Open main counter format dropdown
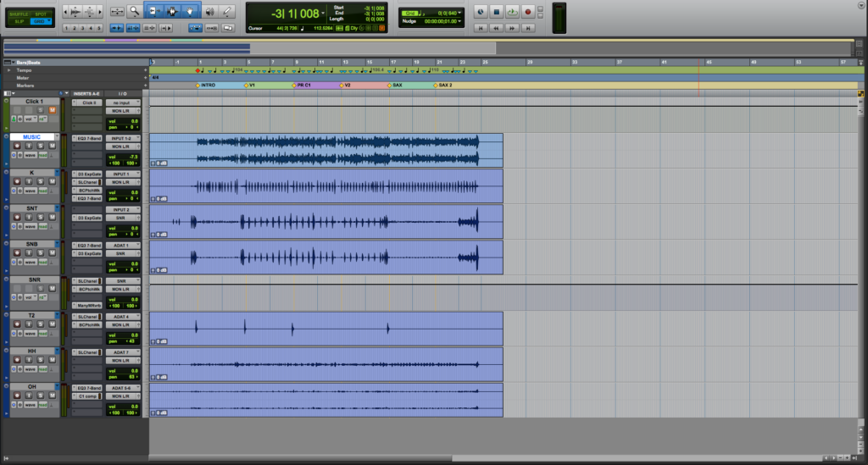The width and height of the screenshot is (868, 465). click(x=323, y=14)
